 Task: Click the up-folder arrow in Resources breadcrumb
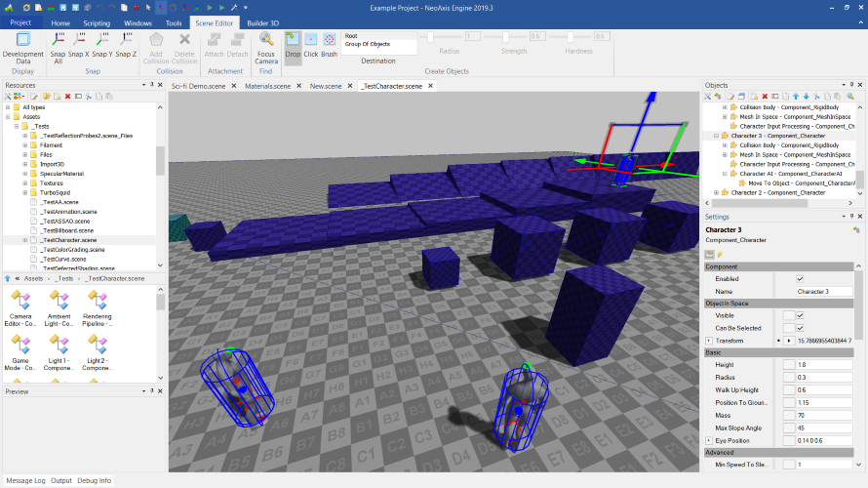tap(8, 278)
